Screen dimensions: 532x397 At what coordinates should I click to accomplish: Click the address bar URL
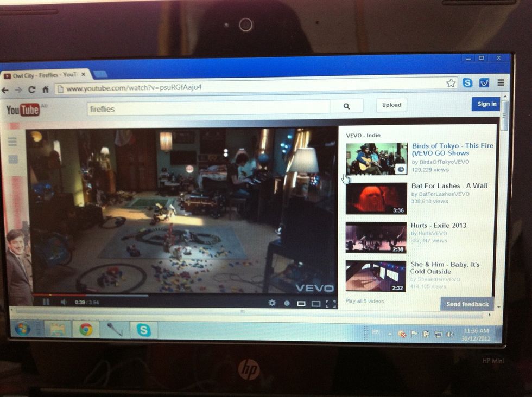[x=134, y=88]
